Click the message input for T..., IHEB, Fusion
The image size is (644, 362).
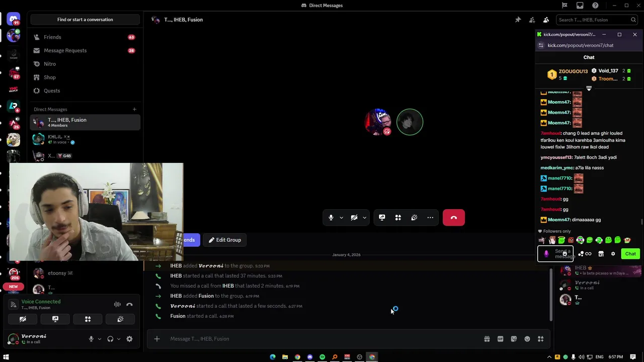pos(322,339)
